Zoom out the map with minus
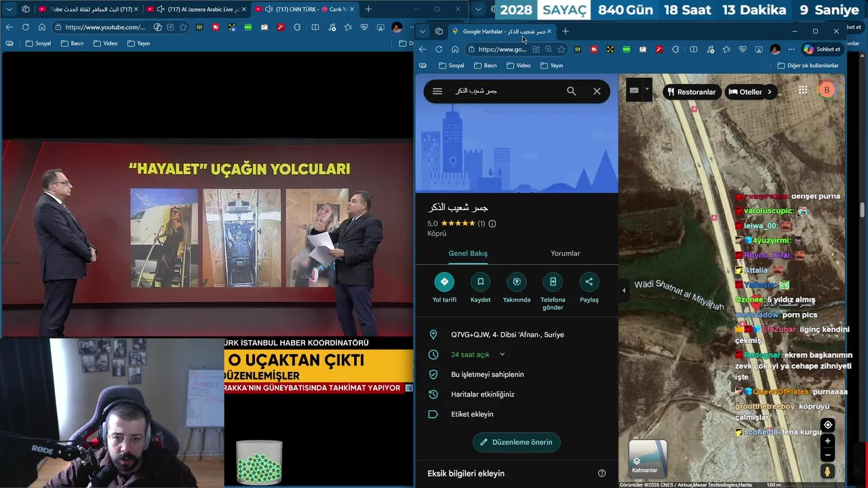 point(827,455)
